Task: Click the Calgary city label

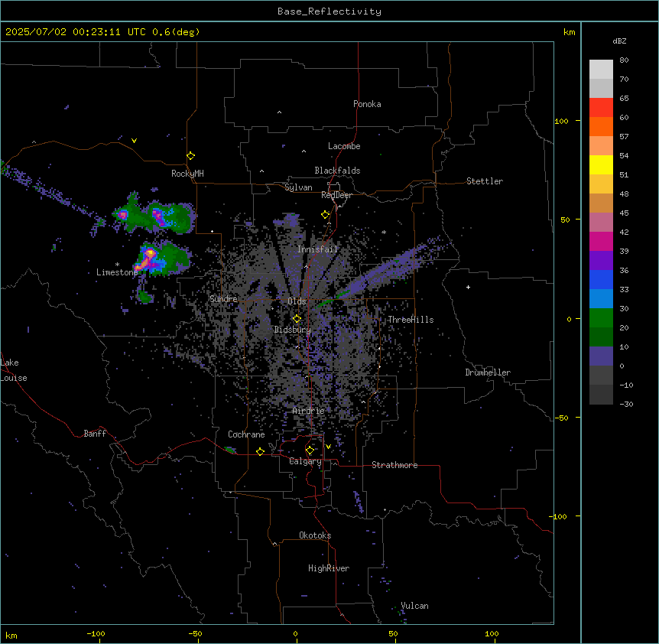Action: 306,461
